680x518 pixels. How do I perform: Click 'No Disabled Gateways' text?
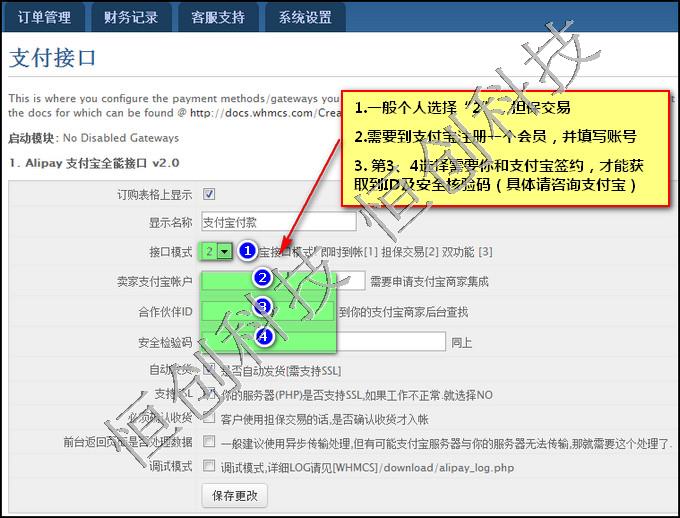pos(121,138)
